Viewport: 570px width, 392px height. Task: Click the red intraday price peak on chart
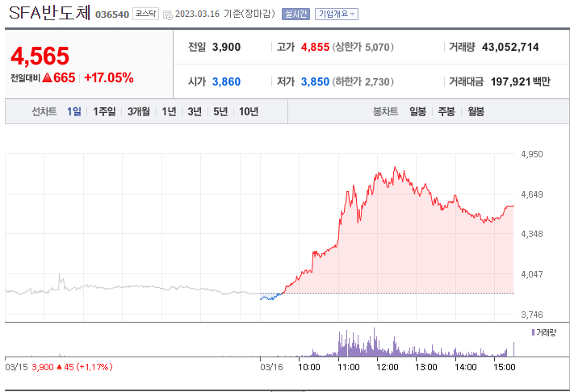point(395,168)
